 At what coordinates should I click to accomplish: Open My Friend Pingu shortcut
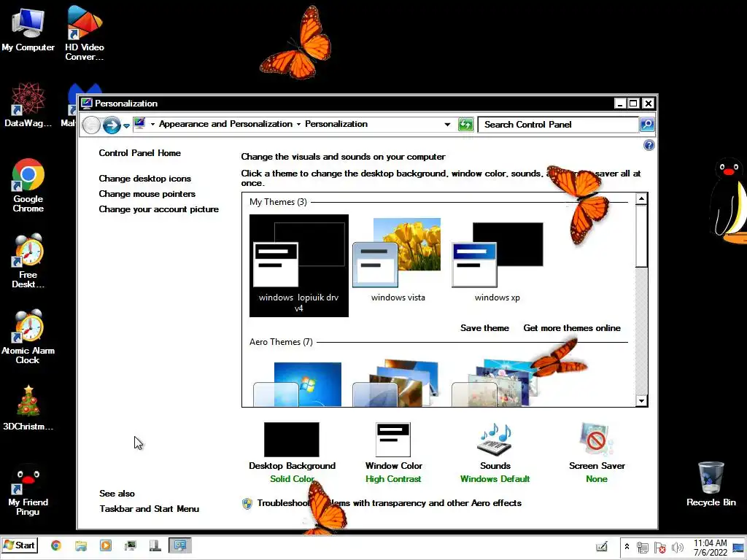pyautogui.click(x=28, y=489)
